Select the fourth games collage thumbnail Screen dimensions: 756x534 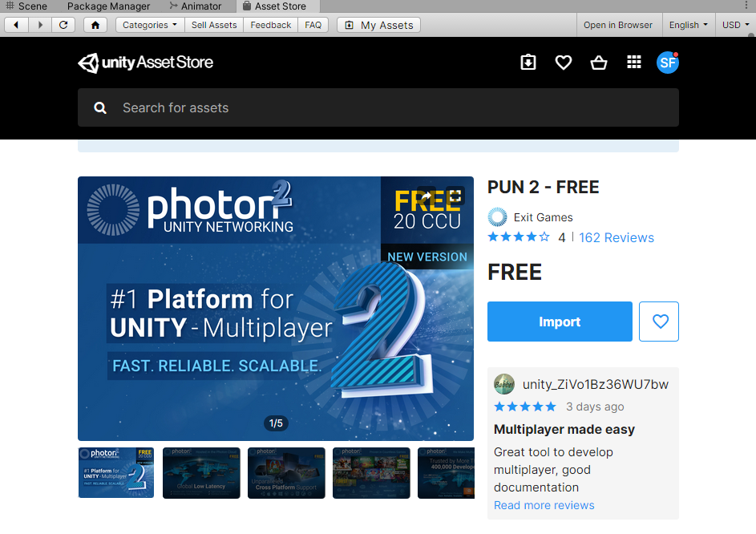click(x=371, y=473)
